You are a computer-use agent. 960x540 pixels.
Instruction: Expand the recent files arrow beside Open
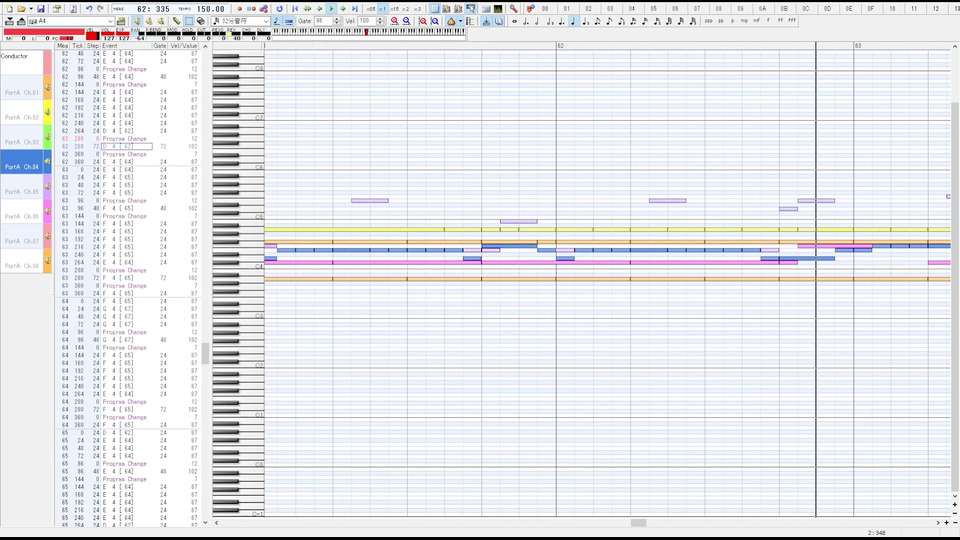click(31, 9)
